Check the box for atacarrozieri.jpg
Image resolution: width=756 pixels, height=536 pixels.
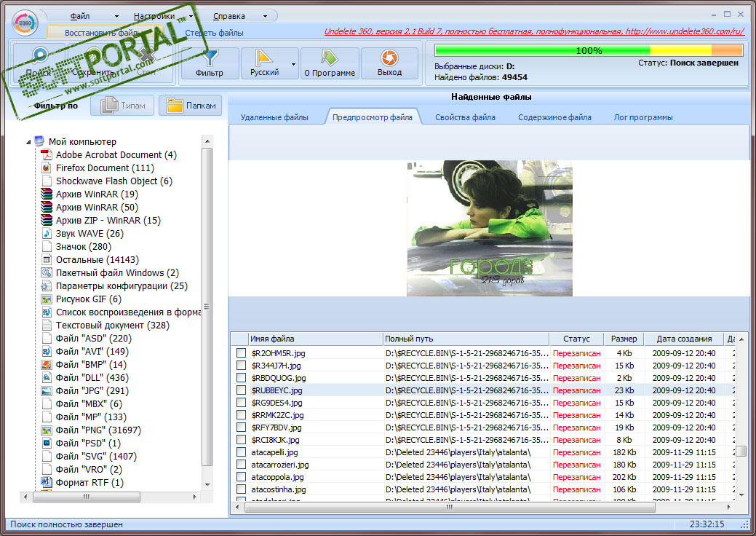[241, 465]
